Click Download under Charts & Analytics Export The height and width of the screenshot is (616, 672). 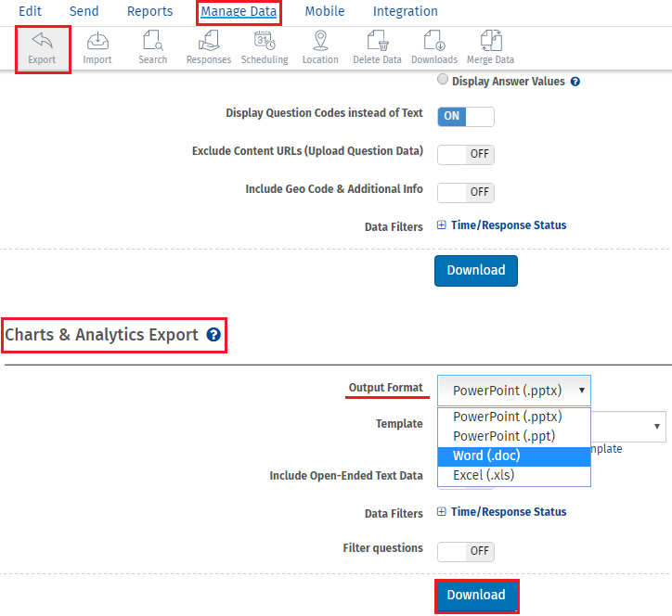point(476,595)
